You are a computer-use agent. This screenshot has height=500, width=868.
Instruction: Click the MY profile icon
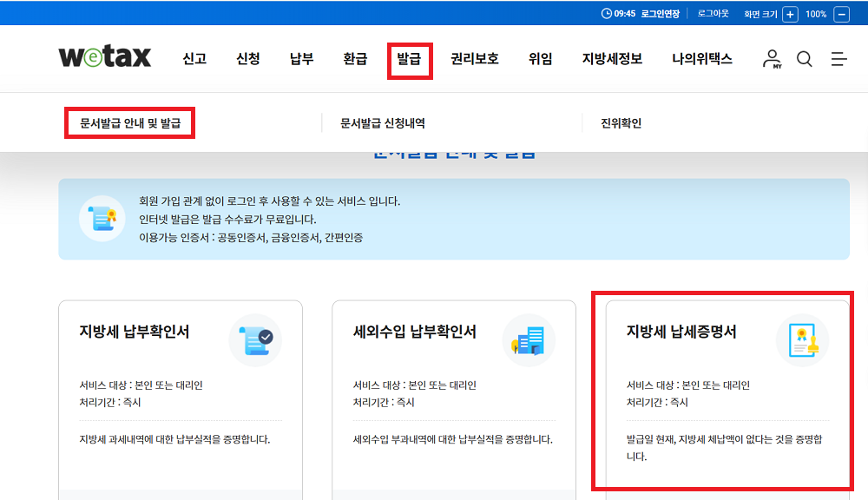771,59
